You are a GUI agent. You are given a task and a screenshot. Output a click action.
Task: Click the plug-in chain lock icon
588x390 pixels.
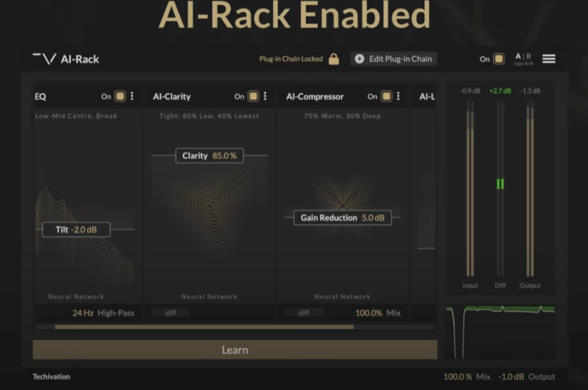[334, 59]
